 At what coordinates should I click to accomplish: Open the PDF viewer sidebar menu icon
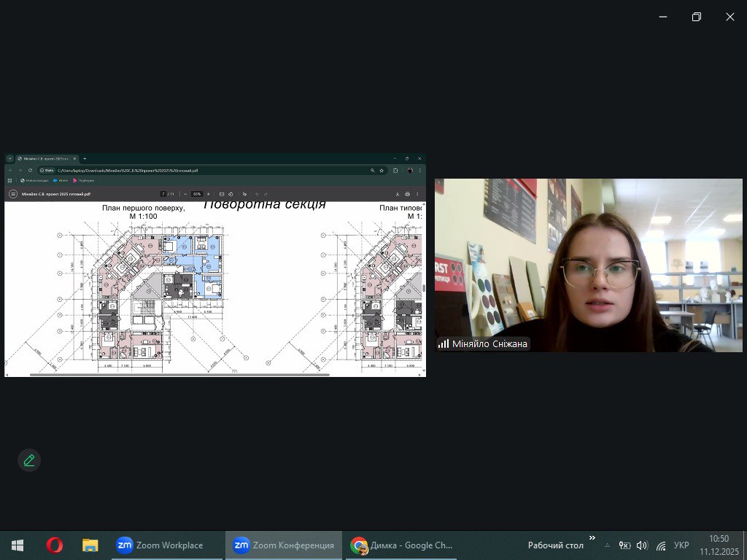coord(13,194)
